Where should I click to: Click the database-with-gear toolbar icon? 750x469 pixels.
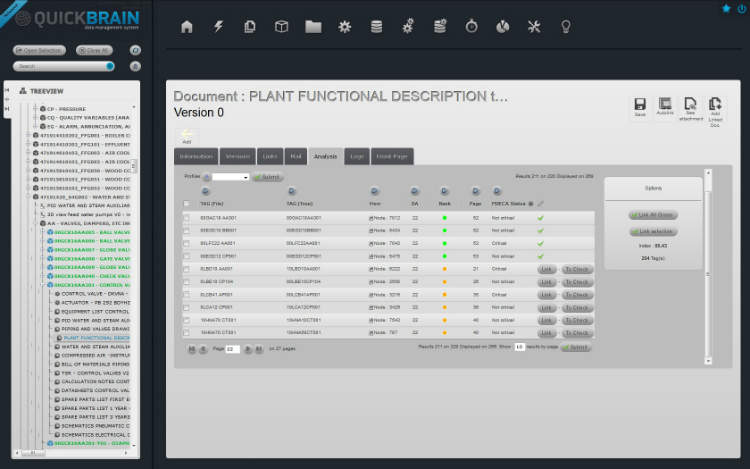[x=440, y=26]
